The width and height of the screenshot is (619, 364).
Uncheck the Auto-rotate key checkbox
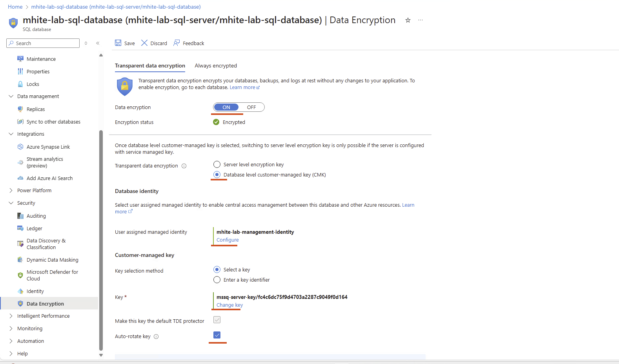point(217,335)
